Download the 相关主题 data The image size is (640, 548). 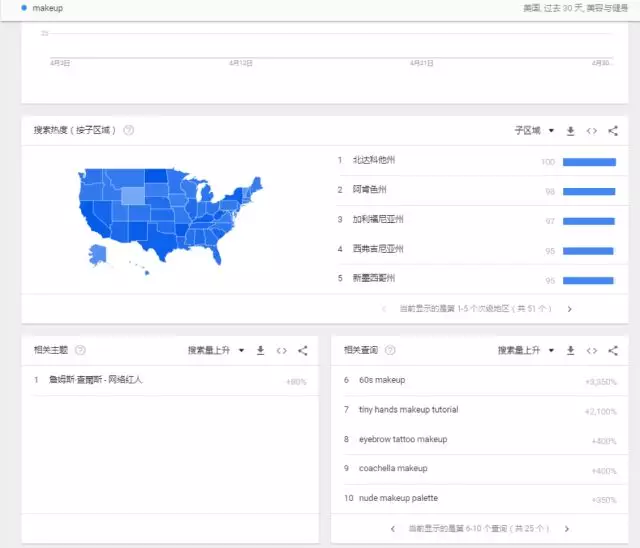[x=260, y=351]
